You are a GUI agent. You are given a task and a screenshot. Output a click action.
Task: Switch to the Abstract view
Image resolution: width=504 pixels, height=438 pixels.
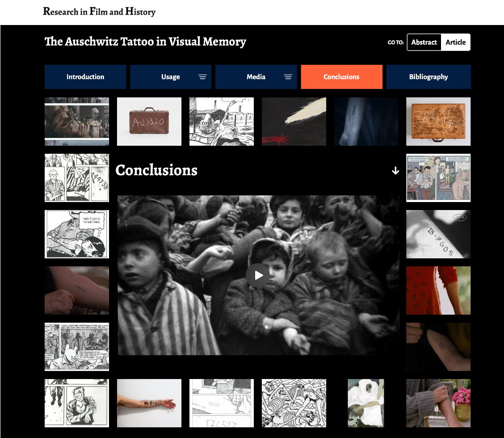click(424, 42)
